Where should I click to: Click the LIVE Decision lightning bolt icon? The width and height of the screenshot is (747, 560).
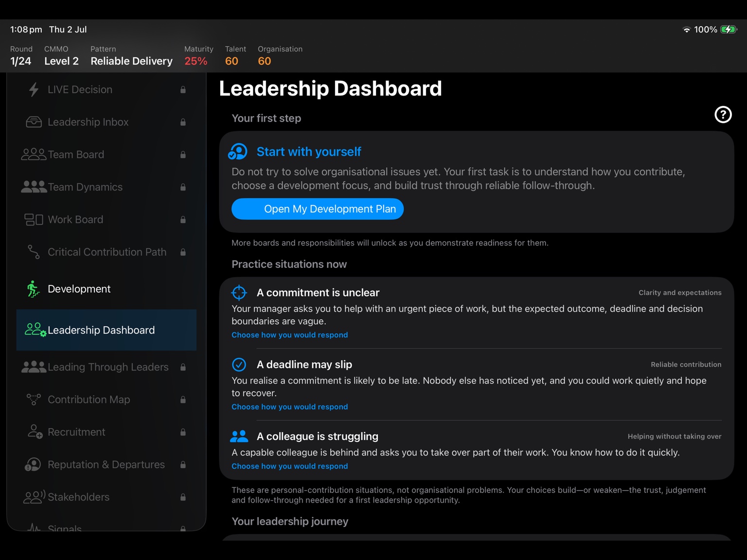(34, 89)
